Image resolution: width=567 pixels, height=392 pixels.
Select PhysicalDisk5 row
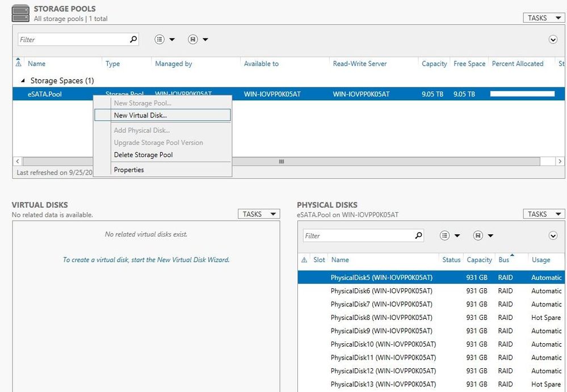[431, 277]
